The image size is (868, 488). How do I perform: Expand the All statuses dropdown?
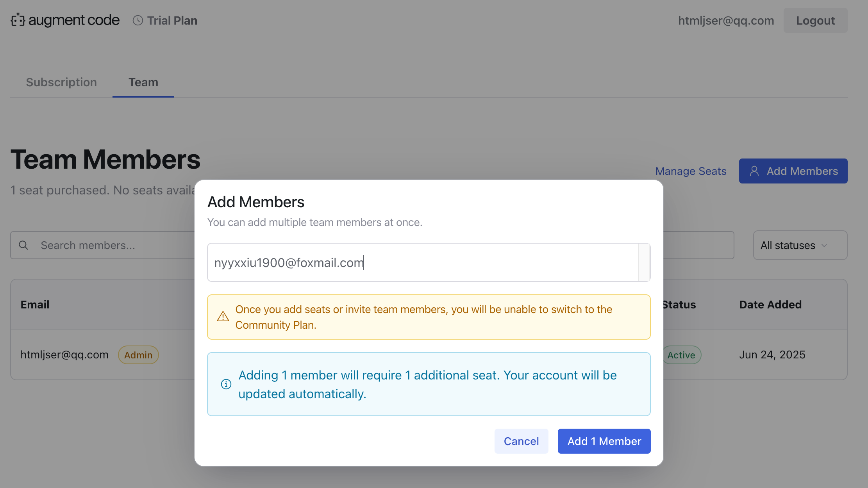point(793,245)
